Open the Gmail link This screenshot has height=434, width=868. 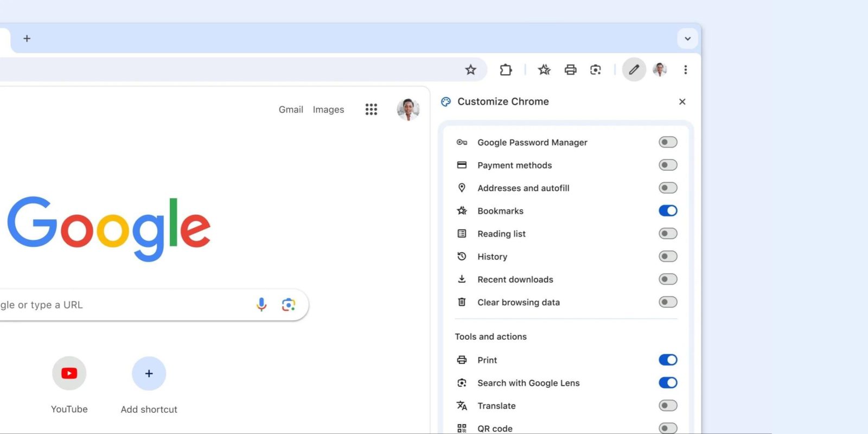click(x=291, y=110)
